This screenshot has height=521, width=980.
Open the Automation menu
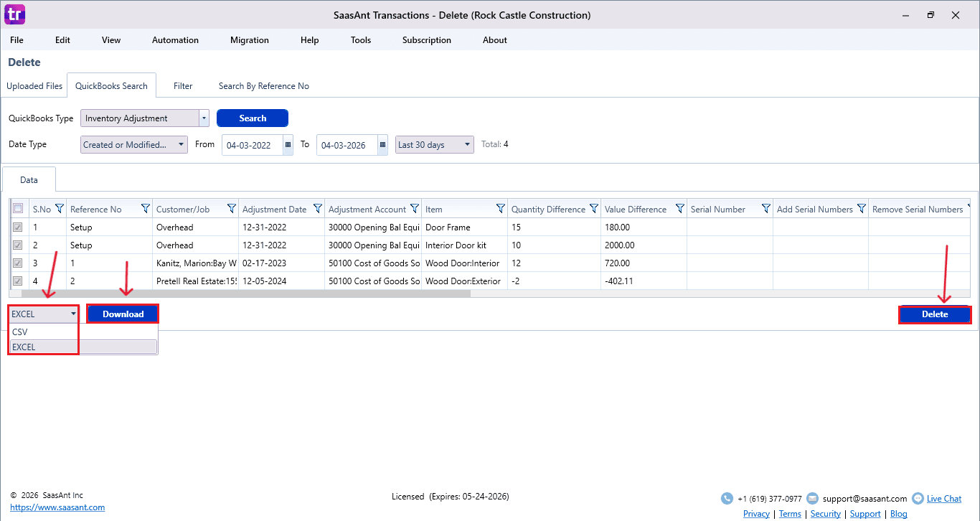[175, 40]
